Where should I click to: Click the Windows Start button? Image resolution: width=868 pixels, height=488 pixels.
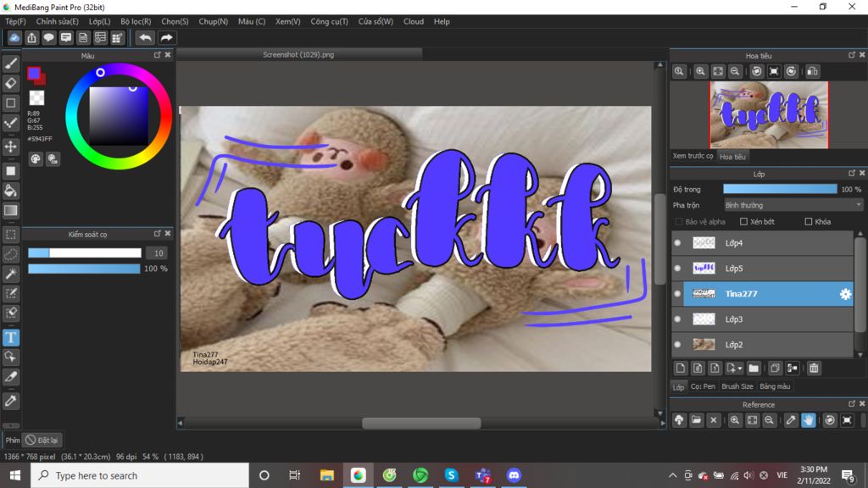coord(15,475)
